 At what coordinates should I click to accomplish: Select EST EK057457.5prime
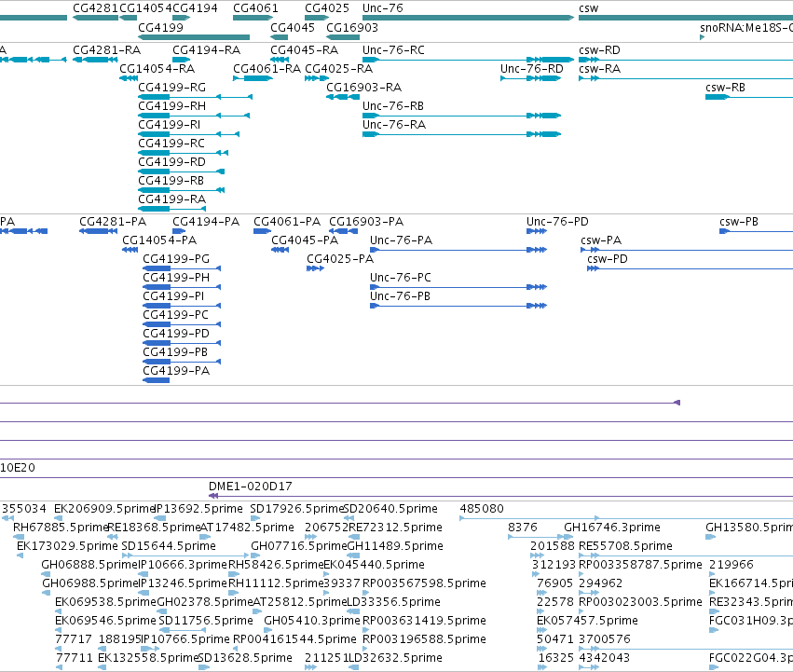[x=542, y=630]
